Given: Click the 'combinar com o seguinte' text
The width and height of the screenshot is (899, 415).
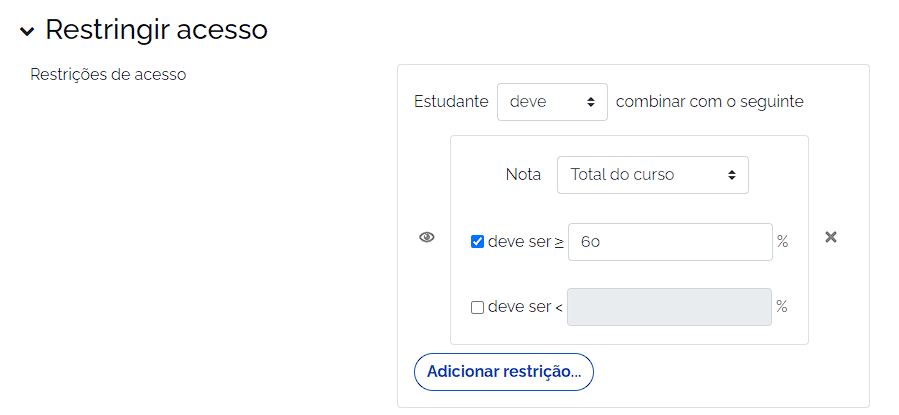Looking at the screenshot, I should pos(710,102).
